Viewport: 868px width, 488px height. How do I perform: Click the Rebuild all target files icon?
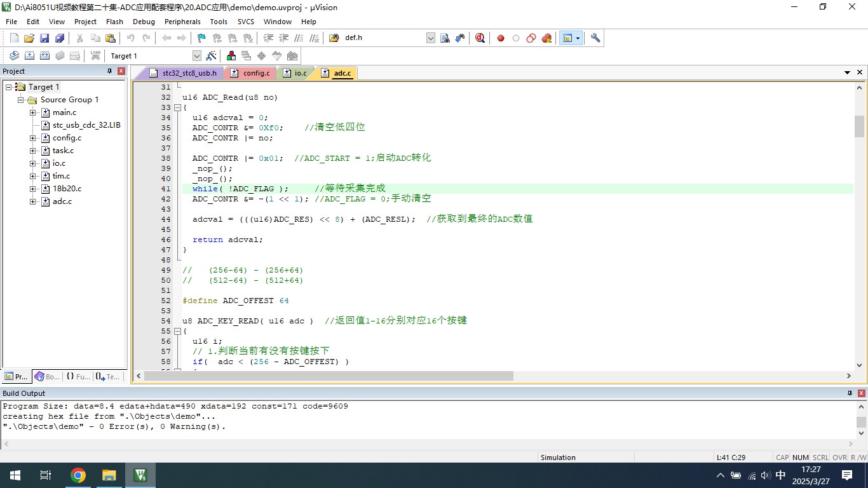point(44,56)
